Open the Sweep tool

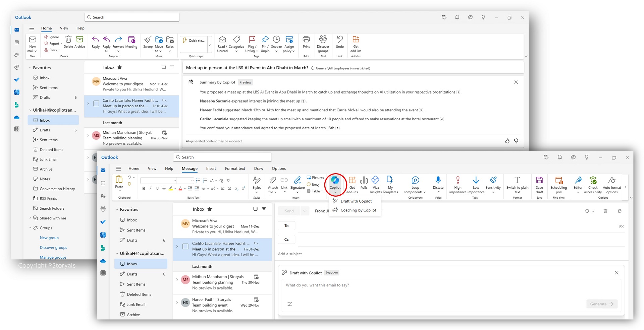148,44
